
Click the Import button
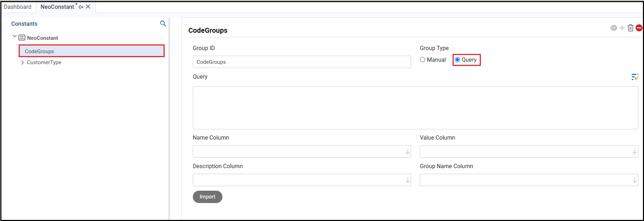(x=207, y=197)
